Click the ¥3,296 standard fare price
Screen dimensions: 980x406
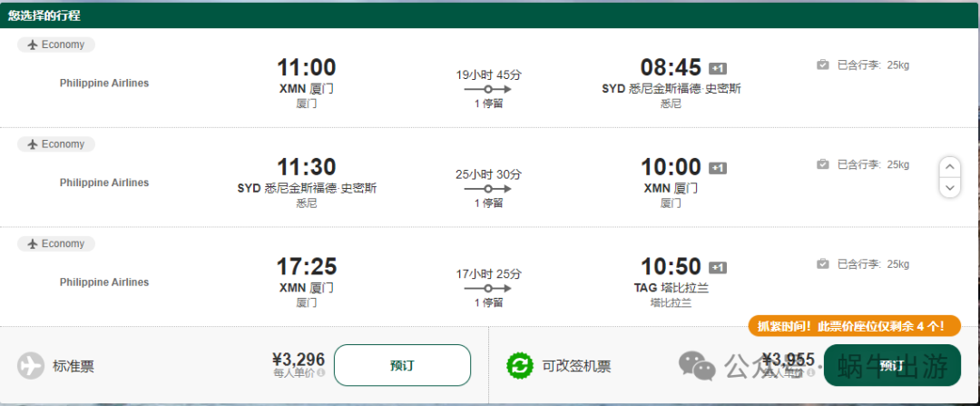(299, 359)
